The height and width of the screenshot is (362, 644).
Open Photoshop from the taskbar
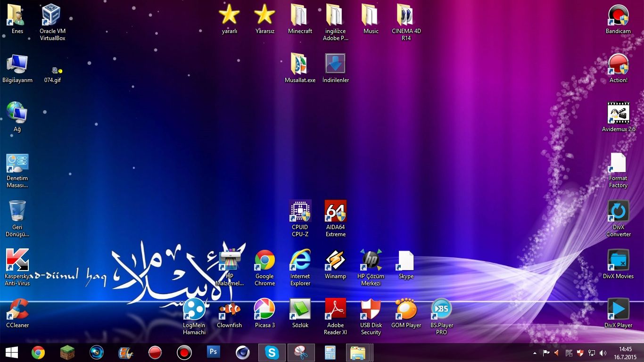(214, 353)
